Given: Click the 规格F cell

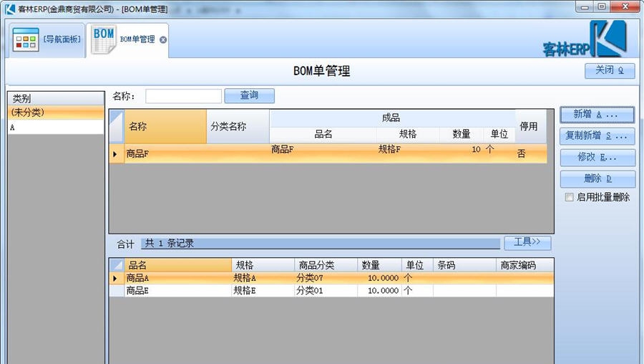Looking at the screenshot, I should click(x=408, y=150).
